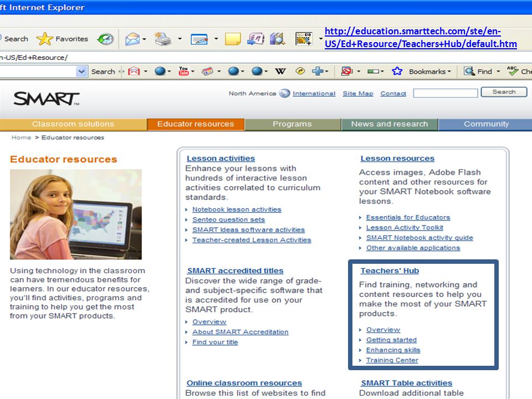
Task: Click the Google toolbar search field
Action: click(38, 71)
